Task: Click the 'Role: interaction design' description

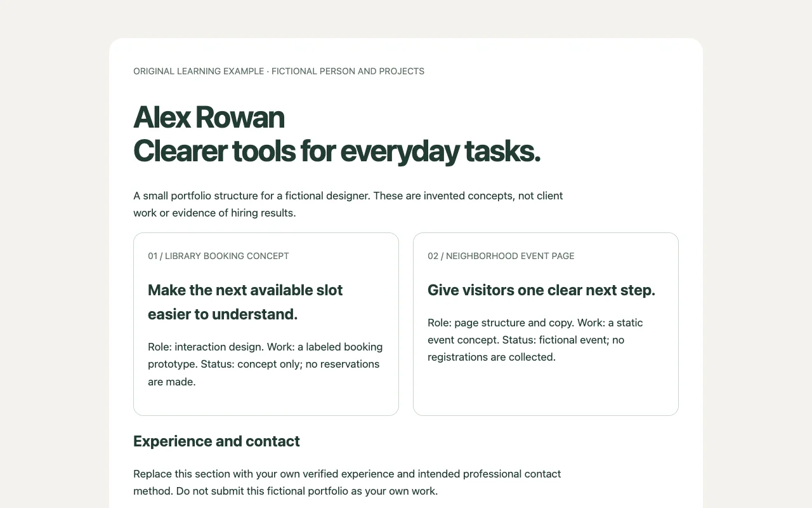Action: point(265,364)
